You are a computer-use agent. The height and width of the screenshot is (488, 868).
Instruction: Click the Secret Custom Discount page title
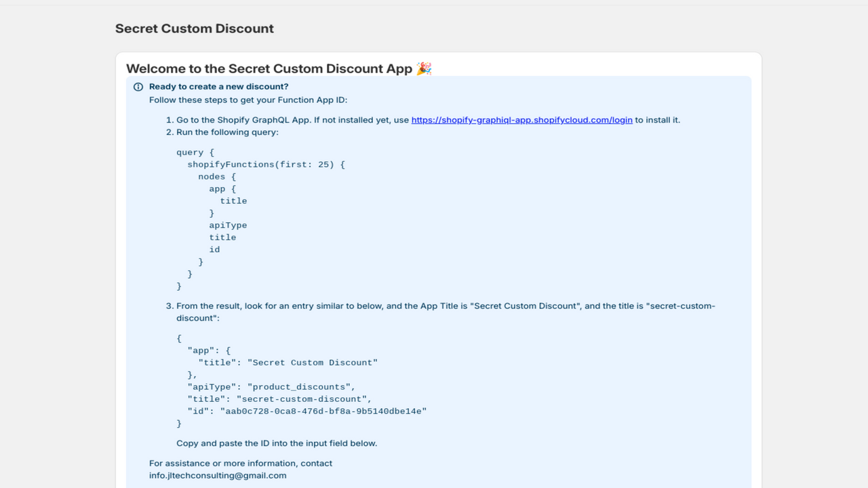coord(195,28)
